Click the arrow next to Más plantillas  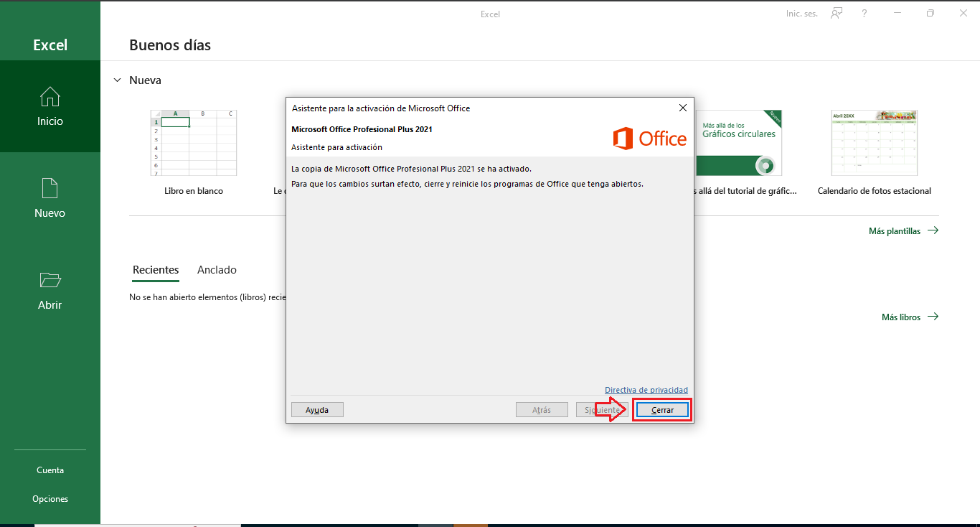(x=933, y=230)
